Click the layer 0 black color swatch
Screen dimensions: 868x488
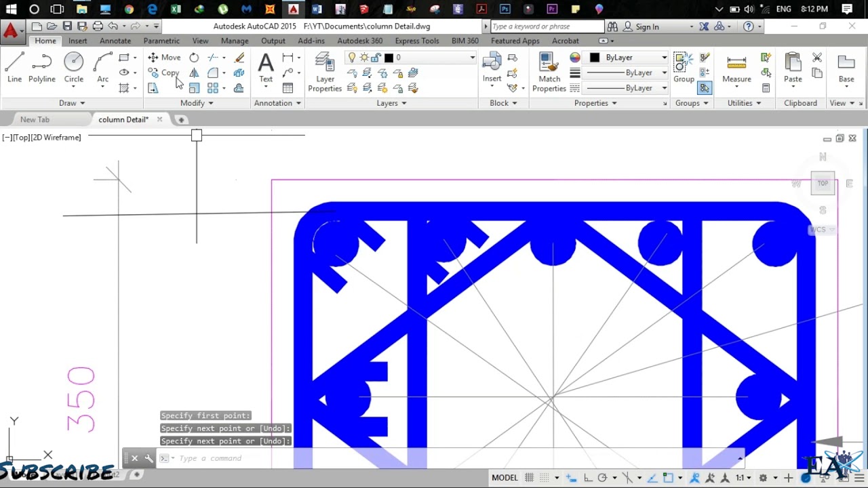pos(389,58)
